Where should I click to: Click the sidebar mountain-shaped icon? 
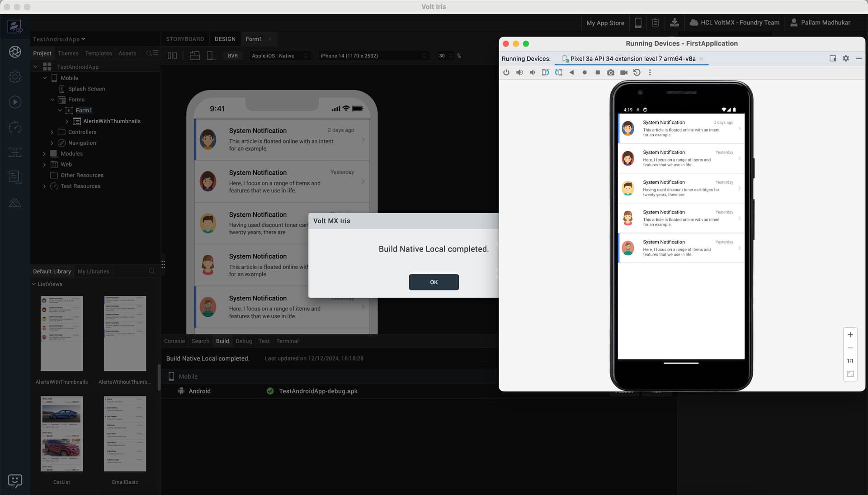[15, 203]
